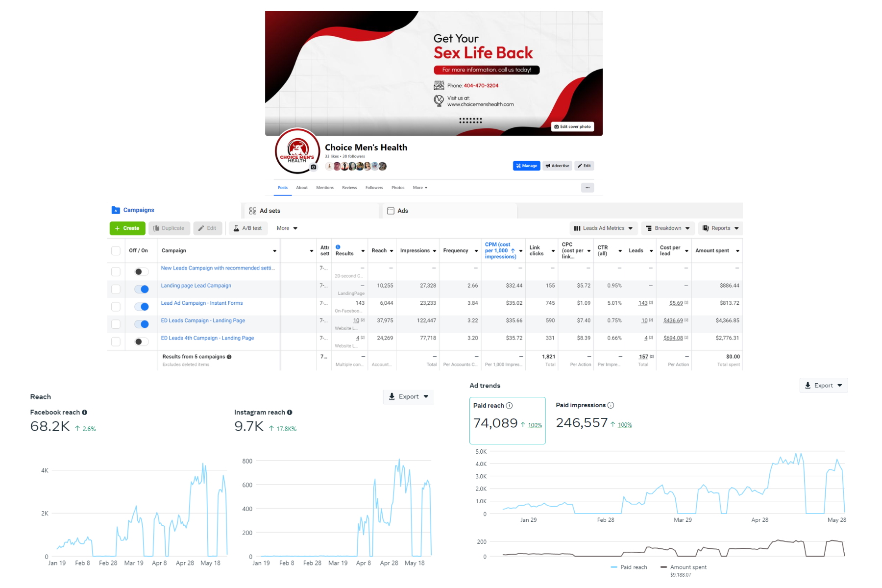Click the CPM column sort arrow
This screenshot has height=588, width=882.
click(x=513, y=250)
